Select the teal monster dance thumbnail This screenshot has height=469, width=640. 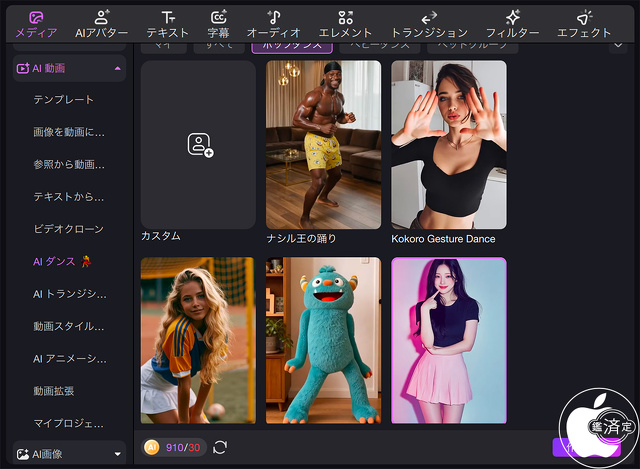(323, 340)
